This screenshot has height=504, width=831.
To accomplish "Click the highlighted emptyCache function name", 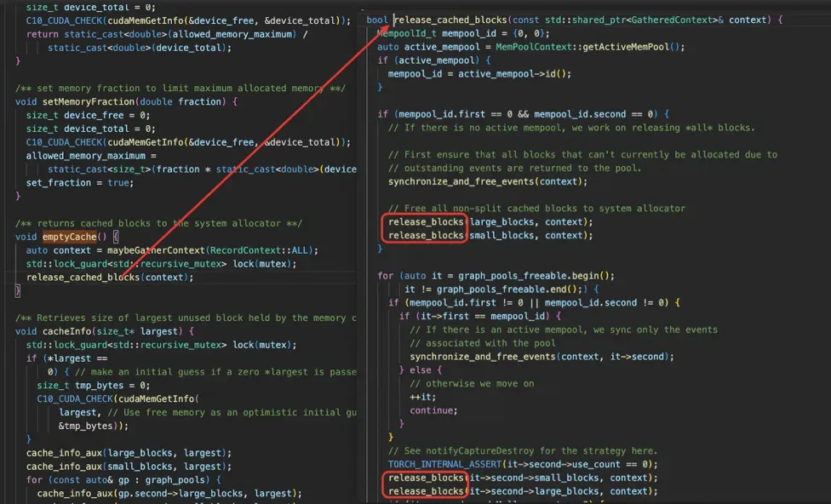I will 70,237.
